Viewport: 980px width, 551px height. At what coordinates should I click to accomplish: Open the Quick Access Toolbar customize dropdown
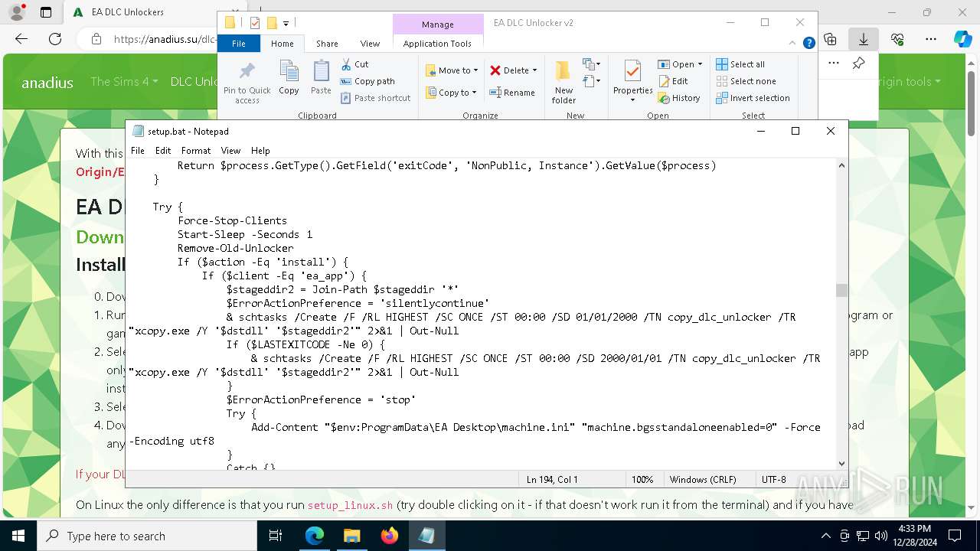(286, 24)
